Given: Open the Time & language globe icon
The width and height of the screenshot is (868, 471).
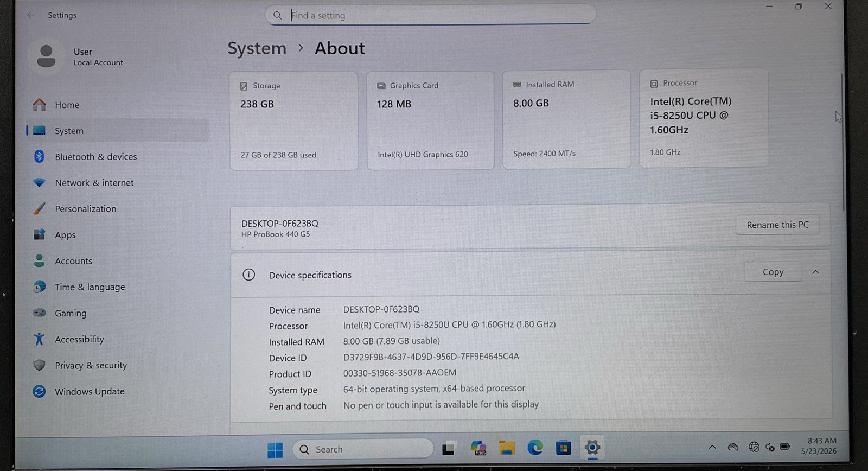Looking at the screenshot, I should [x=39, y=287].
